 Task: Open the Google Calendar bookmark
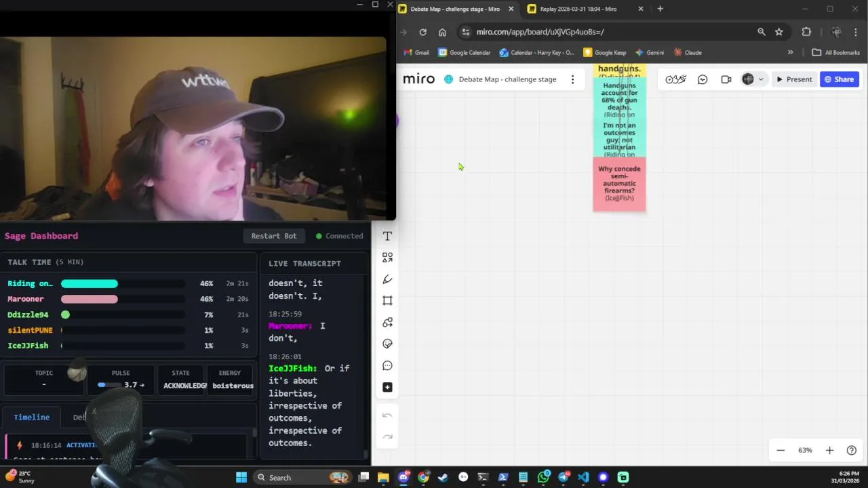click(465, 52)
